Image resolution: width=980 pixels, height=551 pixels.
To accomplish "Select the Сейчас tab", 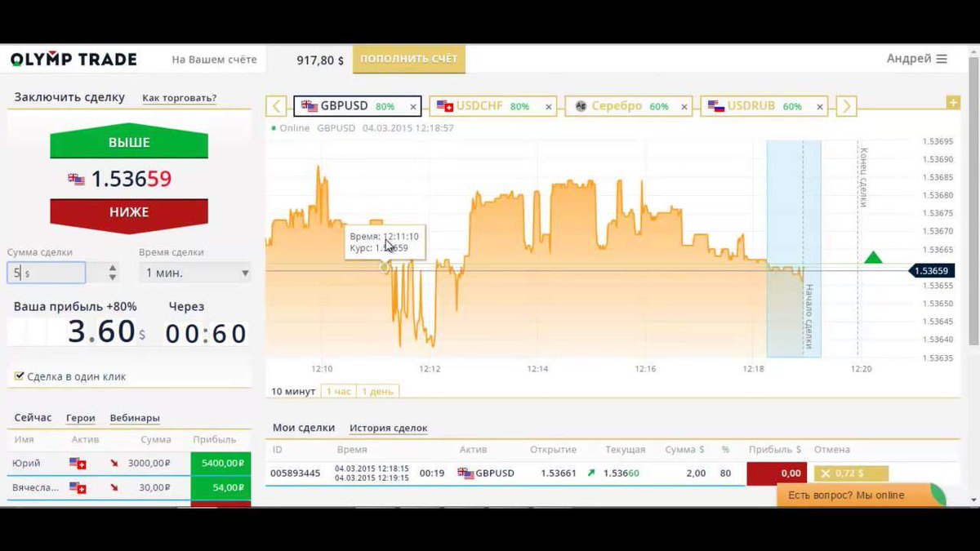I will [33, 417].
